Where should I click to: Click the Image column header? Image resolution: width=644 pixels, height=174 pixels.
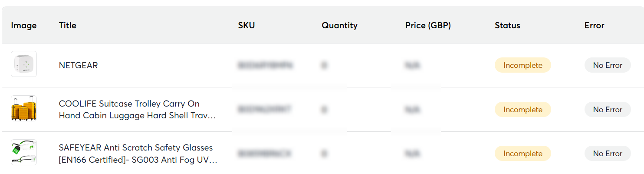pos(24,25)
